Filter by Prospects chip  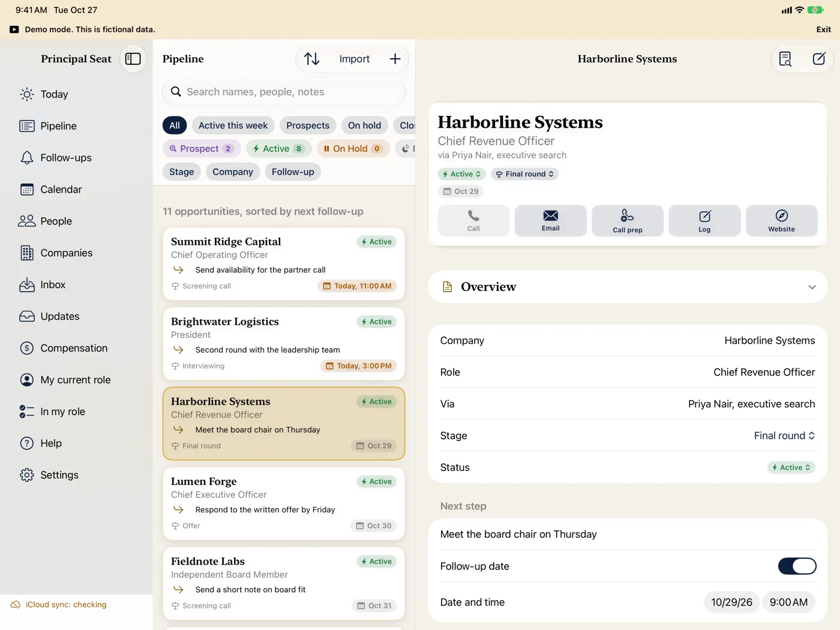click(308, 125)
